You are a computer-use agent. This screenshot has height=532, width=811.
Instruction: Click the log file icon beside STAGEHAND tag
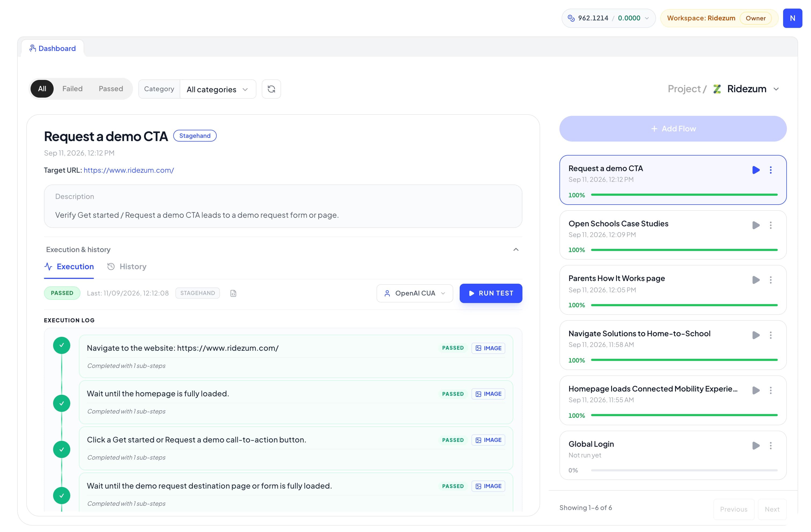[x=233, y=293]
